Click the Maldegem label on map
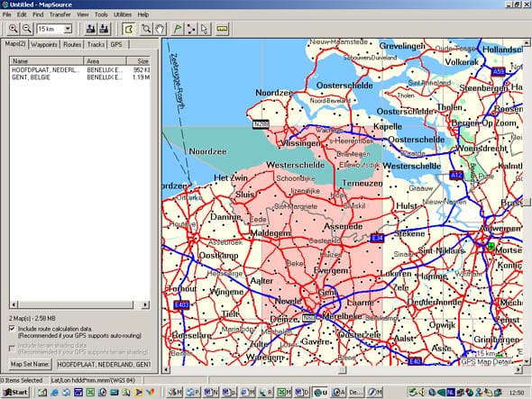532x399 pixels. 271,233
